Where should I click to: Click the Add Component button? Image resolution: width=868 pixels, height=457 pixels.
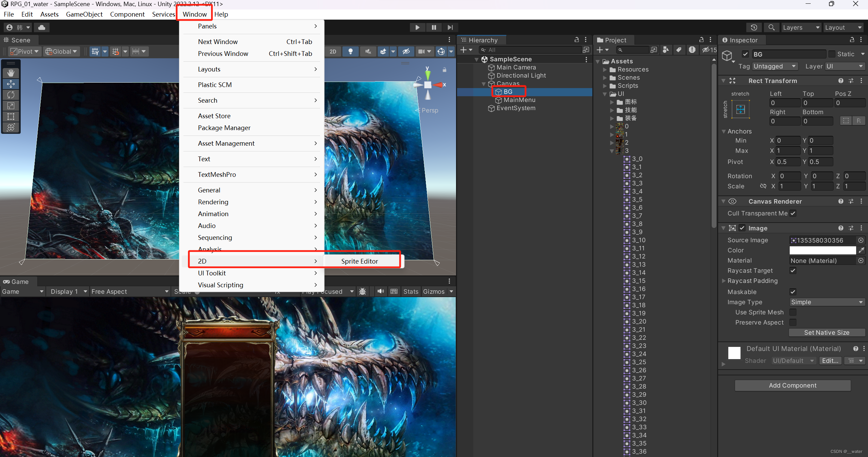point(793,386)
